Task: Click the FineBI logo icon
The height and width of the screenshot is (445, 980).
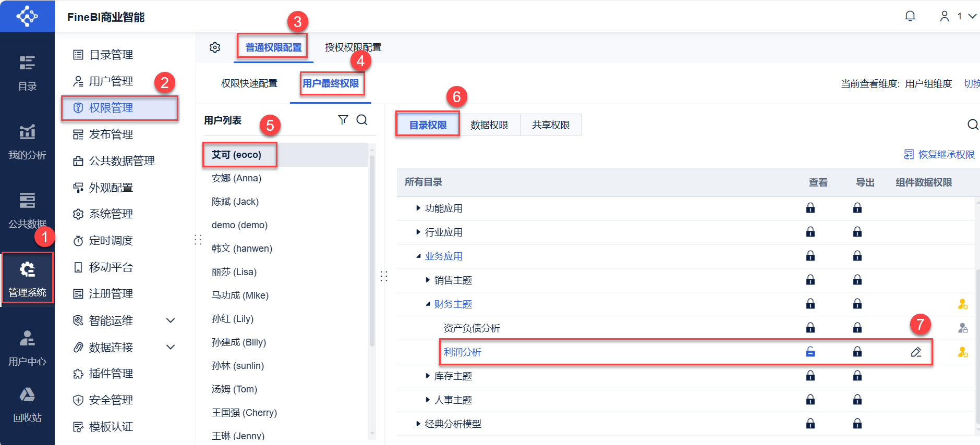Action: (27, 16)
